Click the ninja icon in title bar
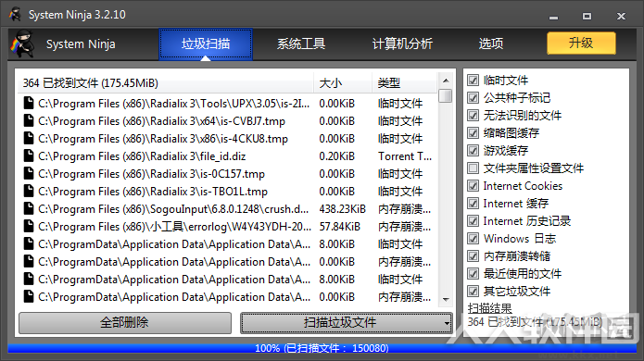 16,15
